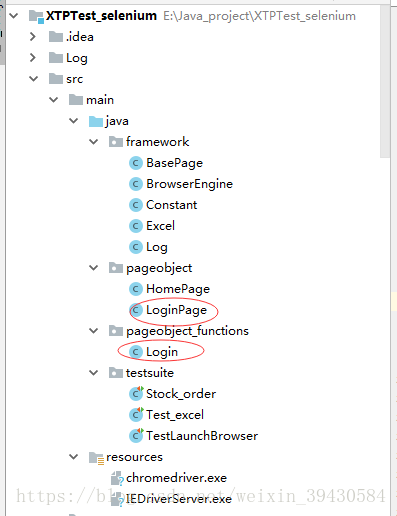The width and height of the screenshot is (397, 516).
Task: Collapse the resources folder
Action: click(x=74, y=457)
